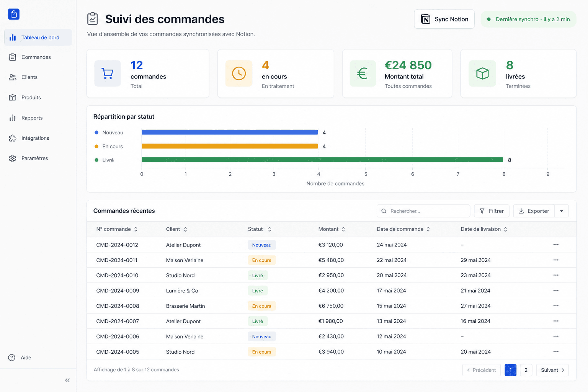The image size is (588, 392).
Task: Click the Sync Notion button
Action: click(444, 19)
